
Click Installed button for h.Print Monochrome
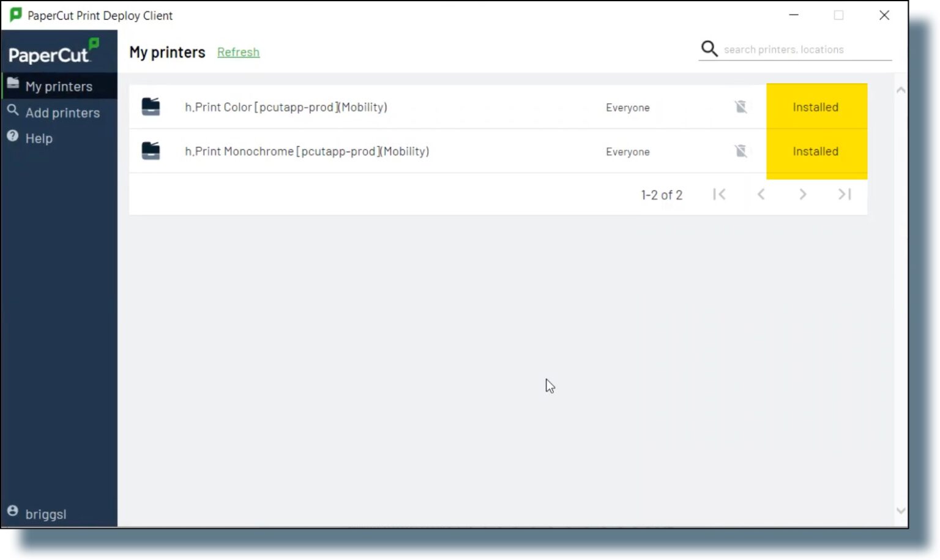(816, 151)
